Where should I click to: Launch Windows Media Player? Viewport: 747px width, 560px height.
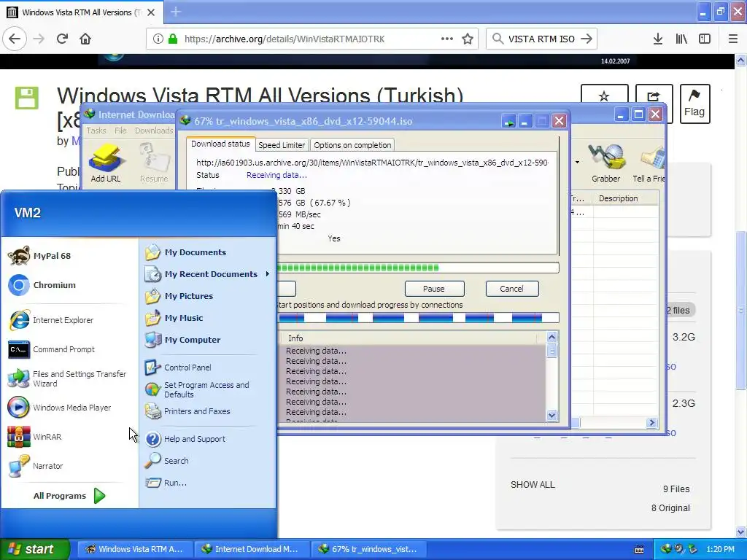[x=60, y=408]
